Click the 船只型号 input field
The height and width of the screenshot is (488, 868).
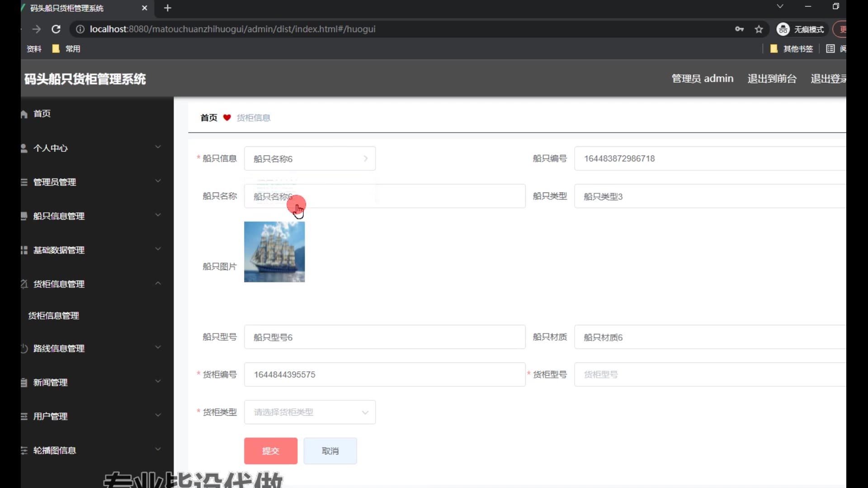click(385, 337)
